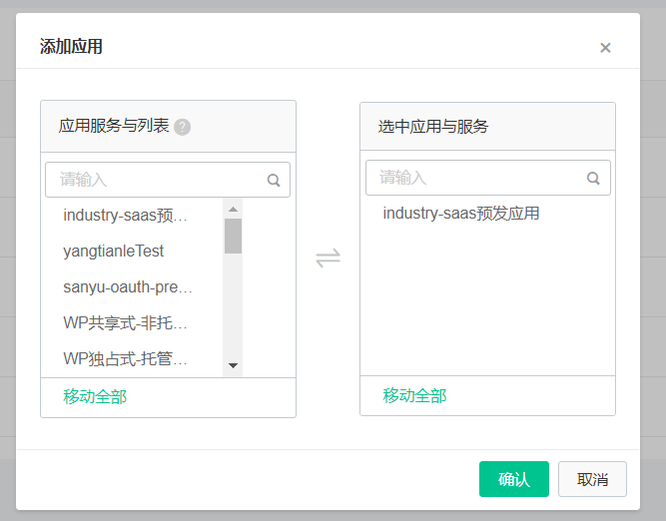Screen dimensions: 666x521
Task: Click the scrollbar down arrow
Action: click(x=233, y=365)
